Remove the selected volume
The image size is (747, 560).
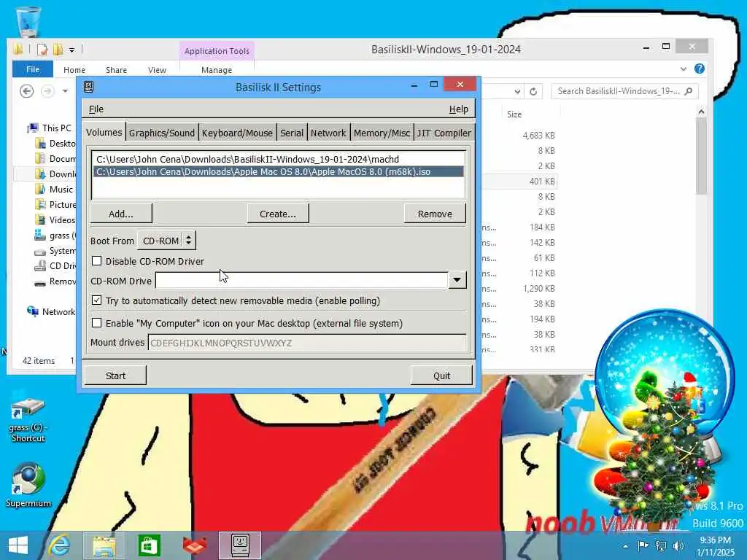coord(435,214)
